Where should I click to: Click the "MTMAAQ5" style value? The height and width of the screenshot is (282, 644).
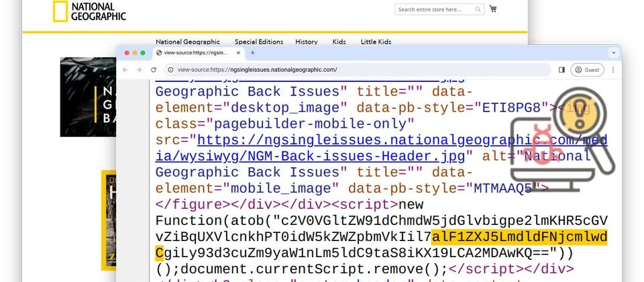(504, 188)
